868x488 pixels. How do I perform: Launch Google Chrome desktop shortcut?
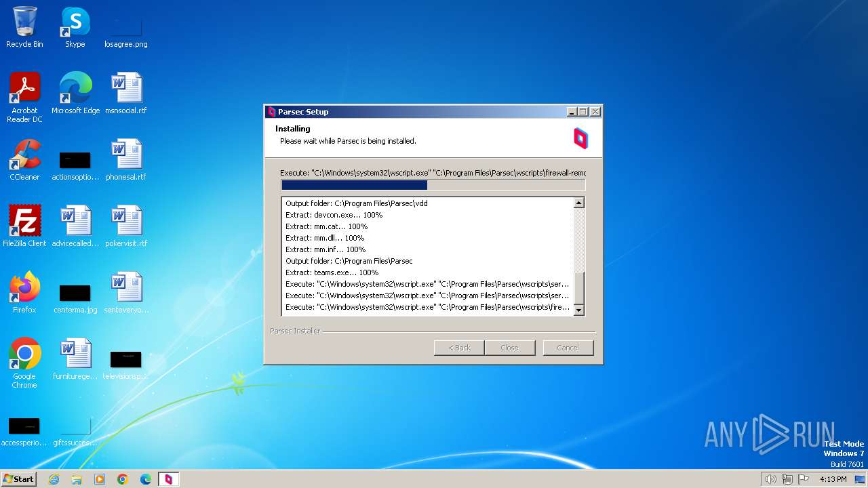pyautogui.click(x=24, y=363)
